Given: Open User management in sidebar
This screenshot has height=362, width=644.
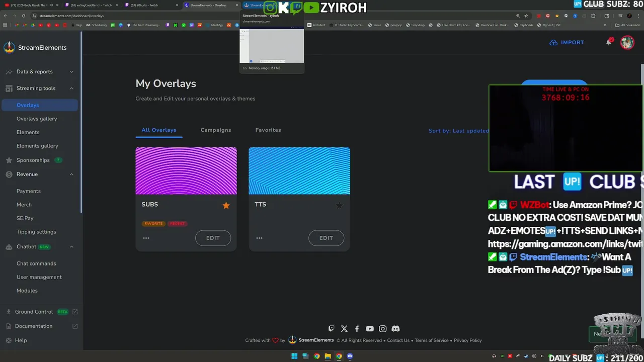Looking at the screenshot, I should click(39, 277).
